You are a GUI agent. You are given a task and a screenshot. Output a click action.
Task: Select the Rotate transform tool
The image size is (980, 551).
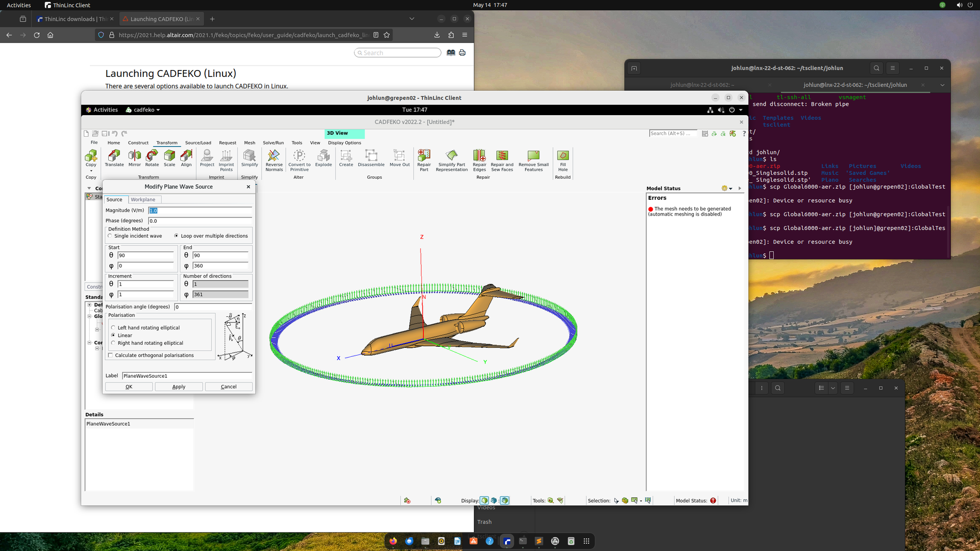tap(152, 158)
